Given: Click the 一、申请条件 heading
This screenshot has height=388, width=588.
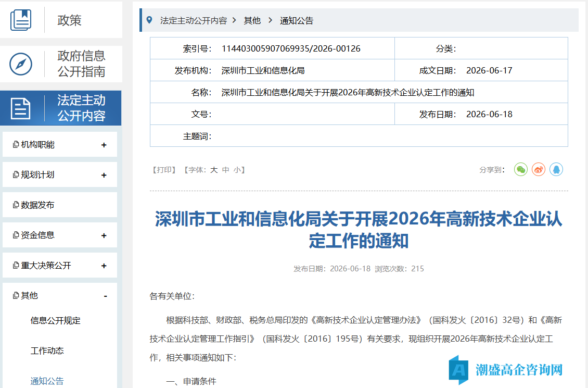Looking at the screenshot, I should tap(191, 381).
